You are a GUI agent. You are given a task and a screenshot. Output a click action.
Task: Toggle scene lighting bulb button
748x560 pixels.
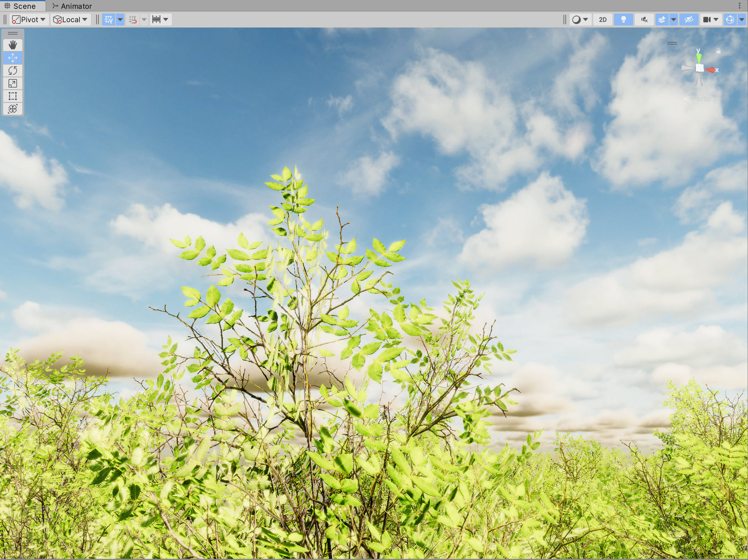[623, 20]
